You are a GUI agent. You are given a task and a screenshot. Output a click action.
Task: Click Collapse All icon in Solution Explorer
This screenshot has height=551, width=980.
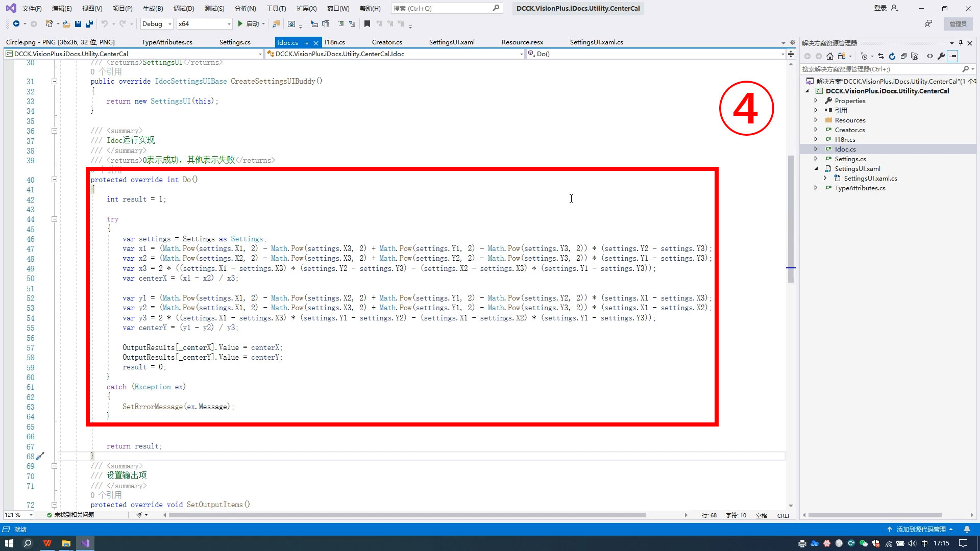(903, 56)
